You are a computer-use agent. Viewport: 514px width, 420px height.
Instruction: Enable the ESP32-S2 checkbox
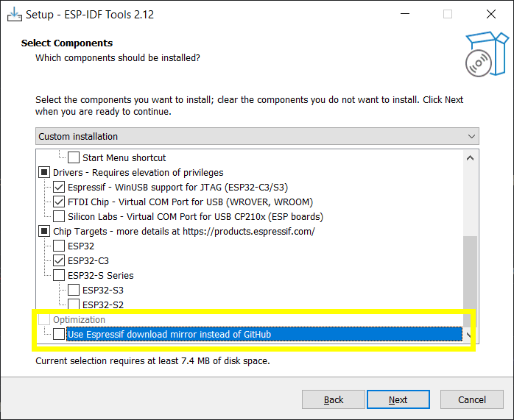pos(74,304)
